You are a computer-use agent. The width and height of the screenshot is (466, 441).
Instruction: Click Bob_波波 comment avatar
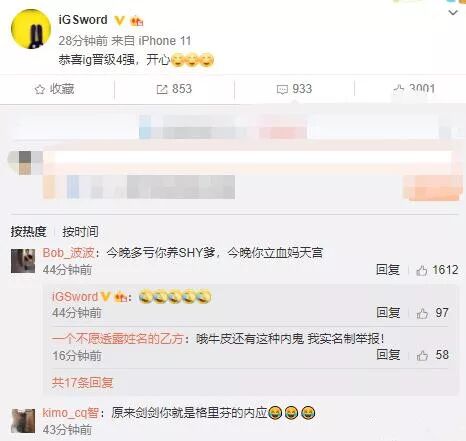23,261
